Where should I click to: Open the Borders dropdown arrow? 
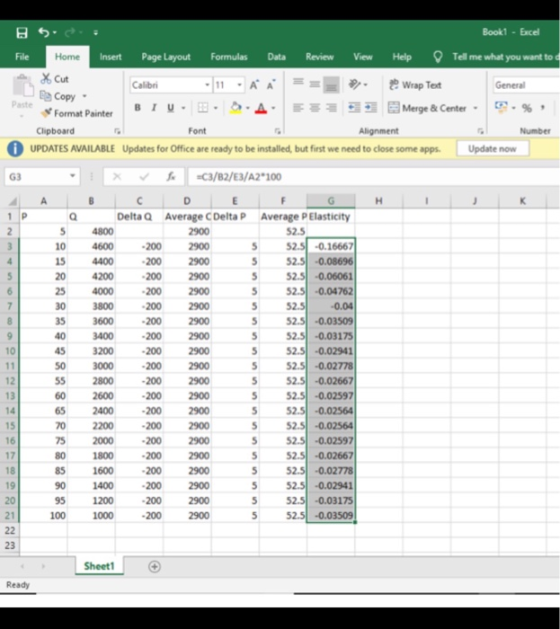215,108
